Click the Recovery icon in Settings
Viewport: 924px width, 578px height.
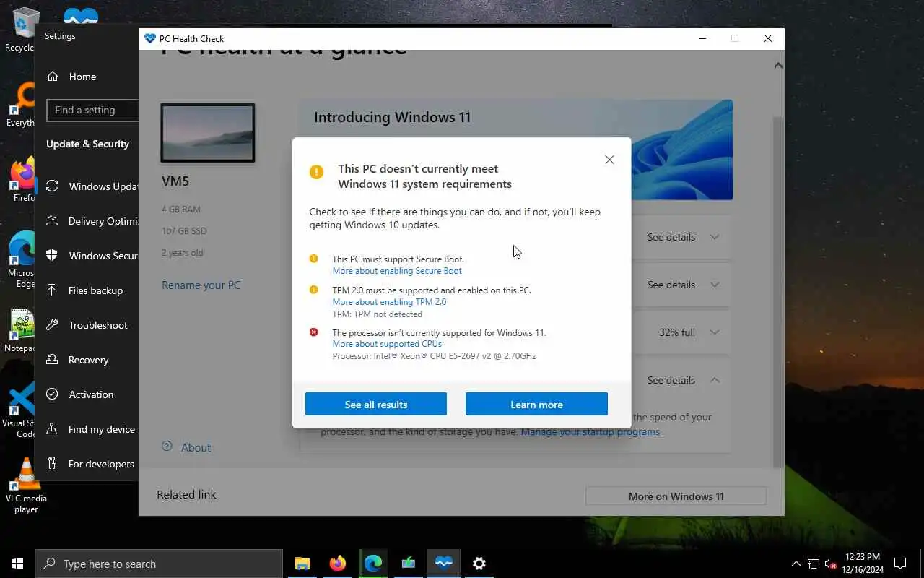pos(52,360)
